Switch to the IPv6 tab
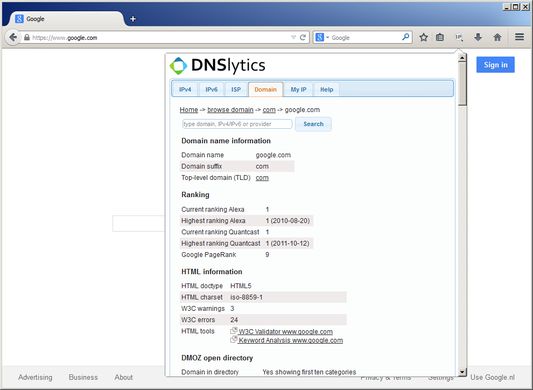Viewport: 533px width, 390px height. [x=211, y=89]
